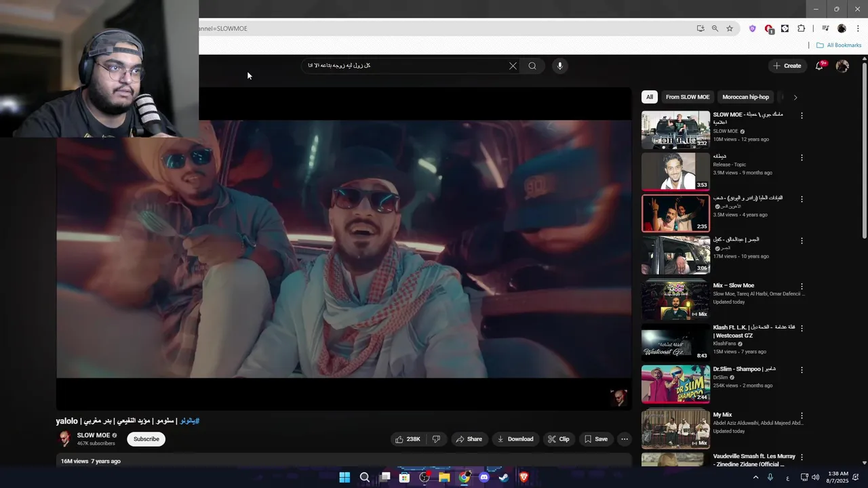Viewport: 868px width, 488px height.
Task: Open Windows taskbar Search
Action: 365,477
